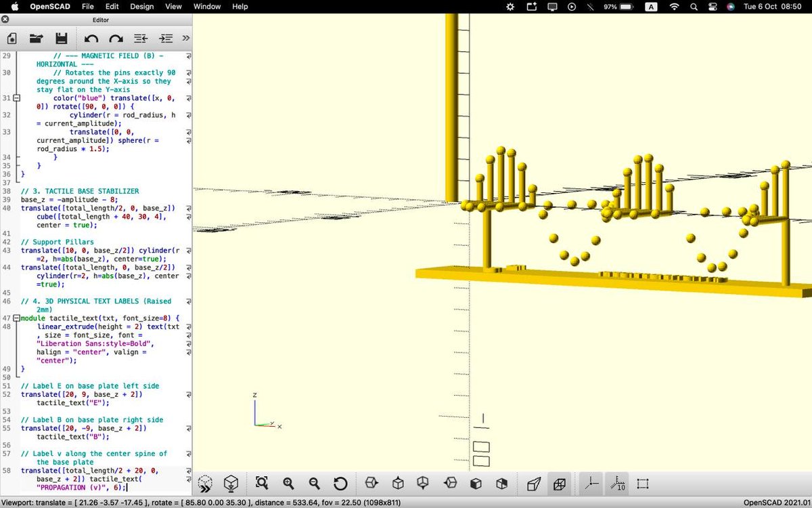The image size is (812, 508).
Task: Collapse the code fold at line 31
Action: (17, 98)
